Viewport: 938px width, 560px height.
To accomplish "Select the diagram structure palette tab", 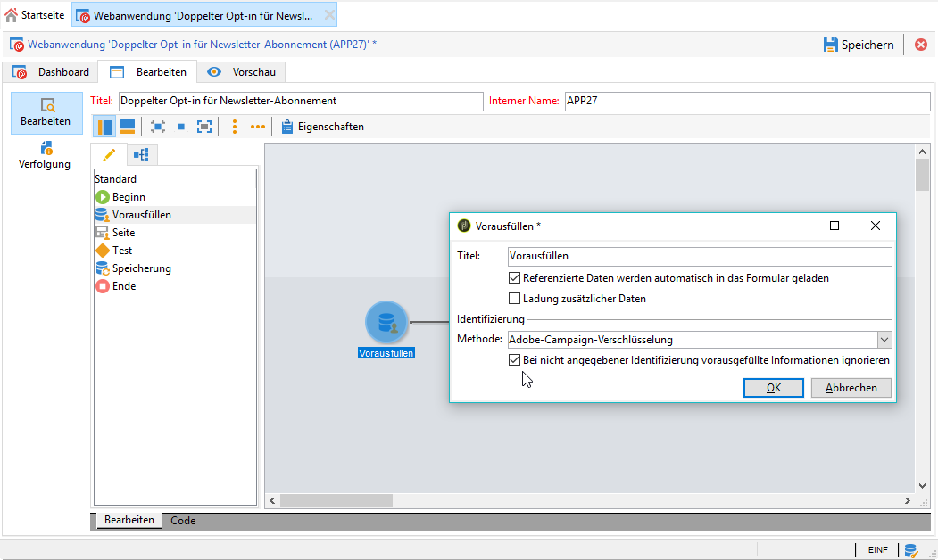I will click(x=142, y=155).
